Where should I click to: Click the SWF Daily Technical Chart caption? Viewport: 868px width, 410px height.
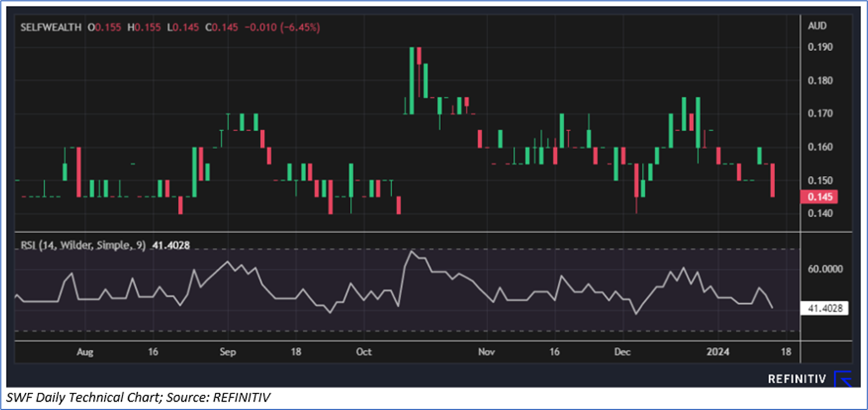(x=138, y=398)
